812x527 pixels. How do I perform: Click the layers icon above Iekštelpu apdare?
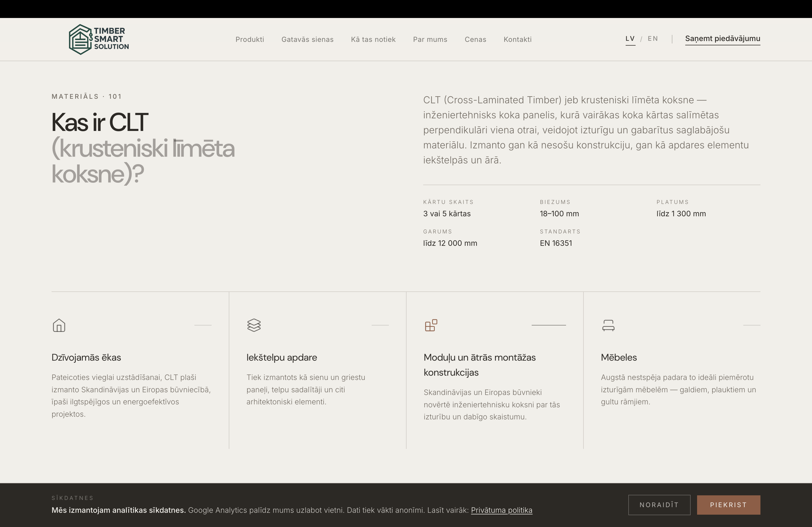[x=254, y=325]
